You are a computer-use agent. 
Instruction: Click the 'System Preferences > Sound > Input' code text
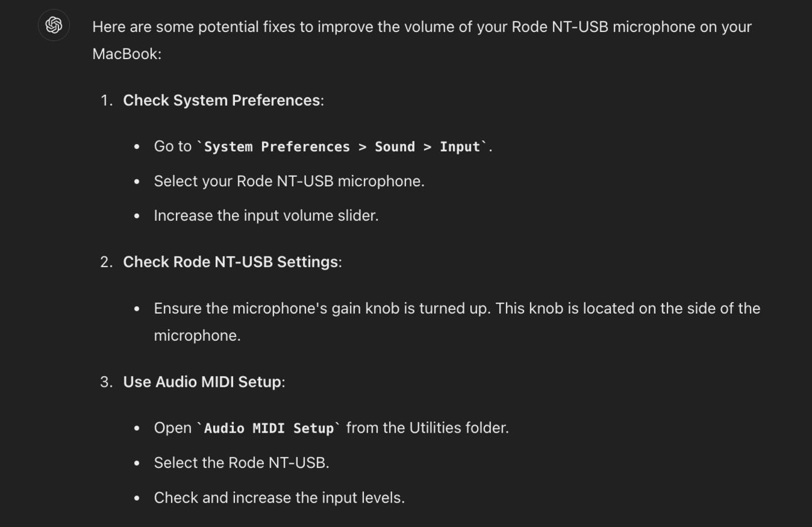(342, 147)
